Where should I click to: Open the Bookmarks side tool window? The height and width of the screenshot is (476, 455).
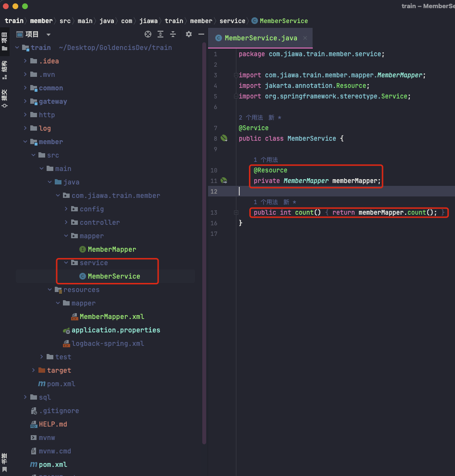coord(4,463)
